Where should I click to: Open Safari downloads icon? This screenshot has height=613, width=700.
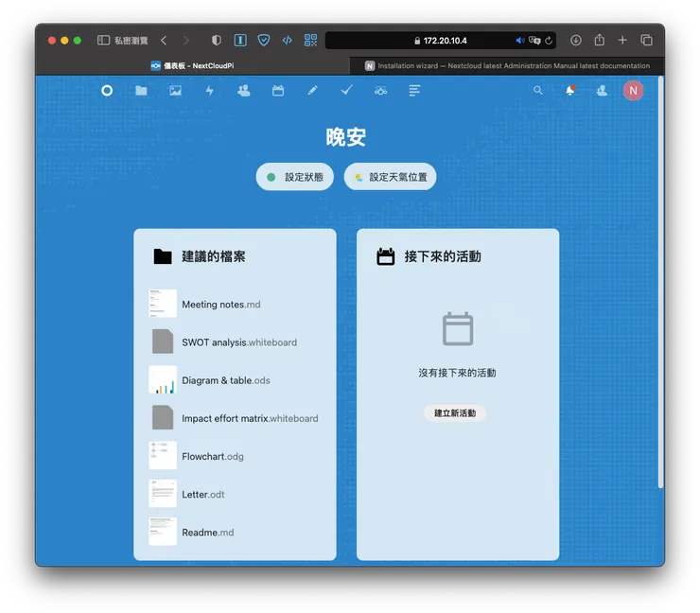click(x=576, y=40)
